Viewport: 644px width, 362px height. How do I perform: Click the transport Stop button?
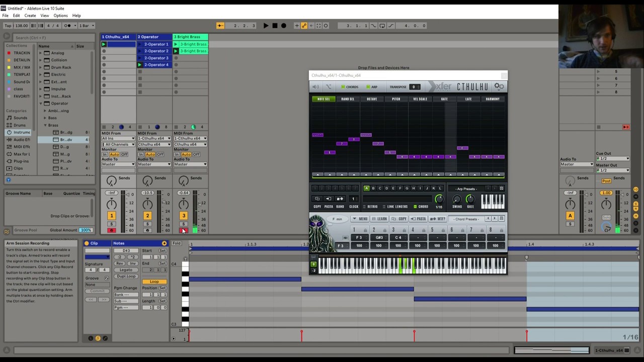click(275, 26)
